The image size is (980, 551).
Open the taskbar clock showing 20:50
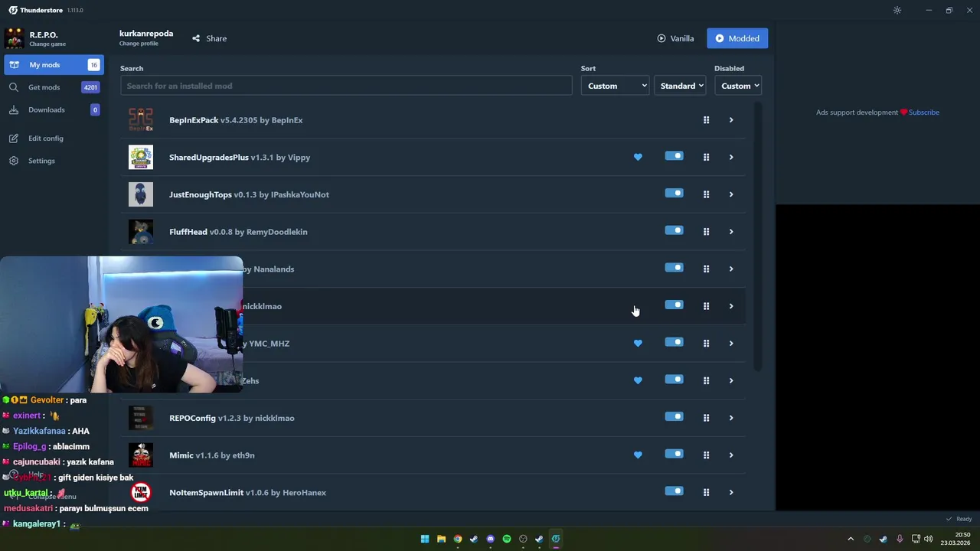click(x=956, y=539)
